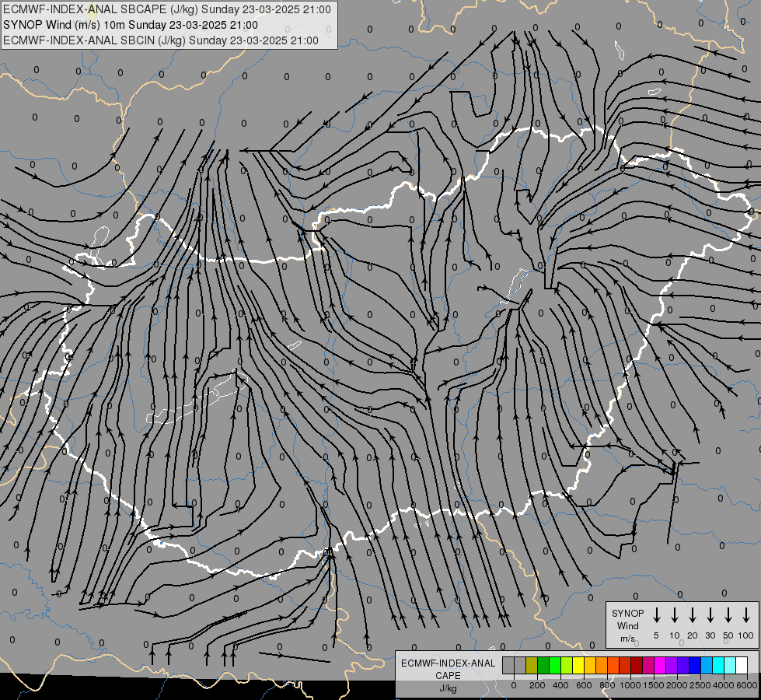The height and width of the screenshot is (700, 761).
Task: Pick the lime yellow-green CAPE swatch
Action: point(567,665)
